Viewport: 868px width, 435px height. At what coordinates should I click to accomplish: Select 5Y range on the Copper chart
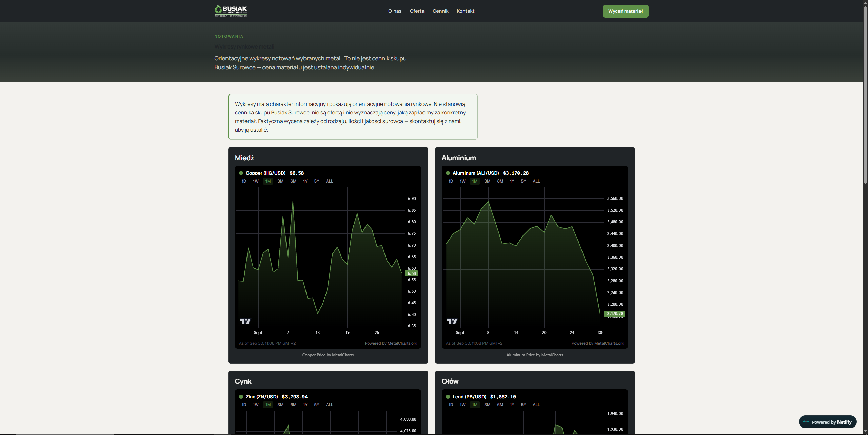[317, 181]
